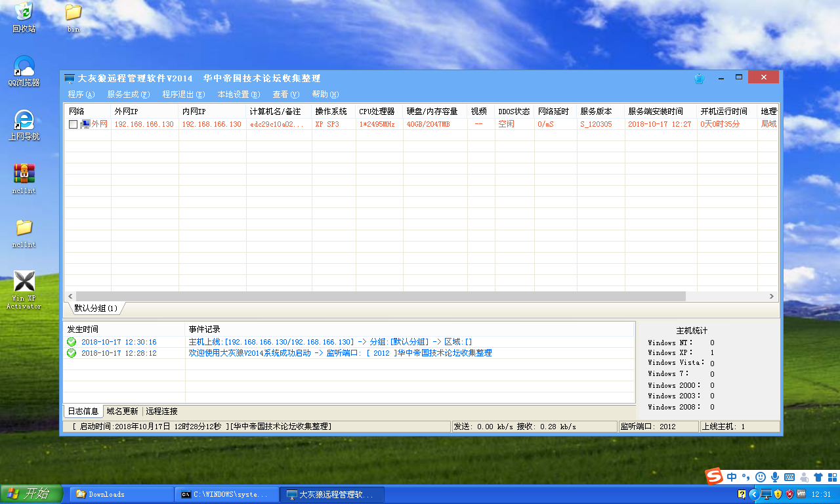Click the Sogou input method S logo
This screenshot has height=504, width=840.
click(x=714, y=477)
